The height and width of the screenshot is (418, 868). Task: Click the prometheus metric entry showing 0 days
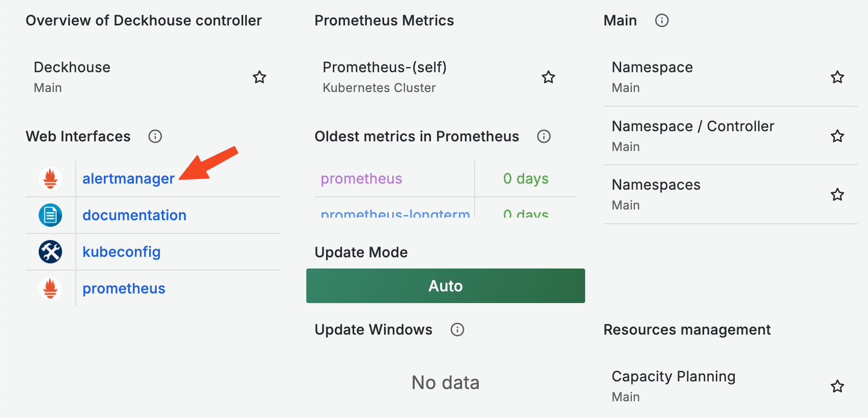tap(361, 178)
